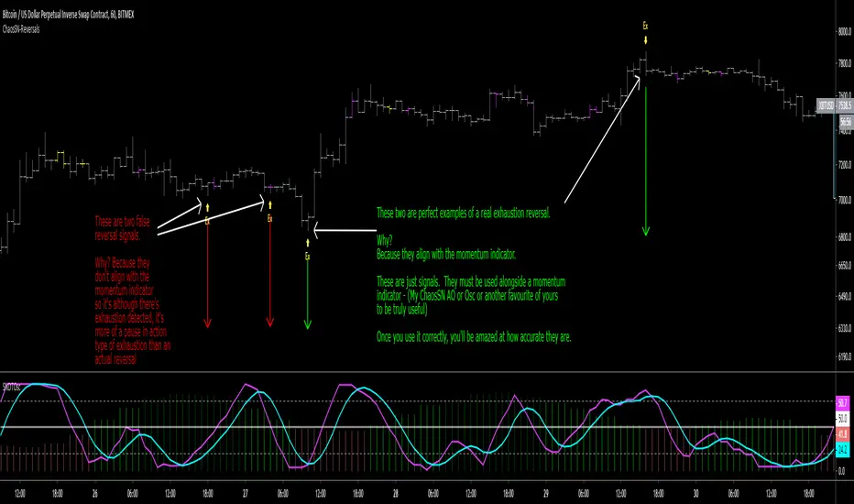This screenshot has width=854, height=504.
Task: Click the XBTUSD symbol tag on price axis
Action: point(827,105)
